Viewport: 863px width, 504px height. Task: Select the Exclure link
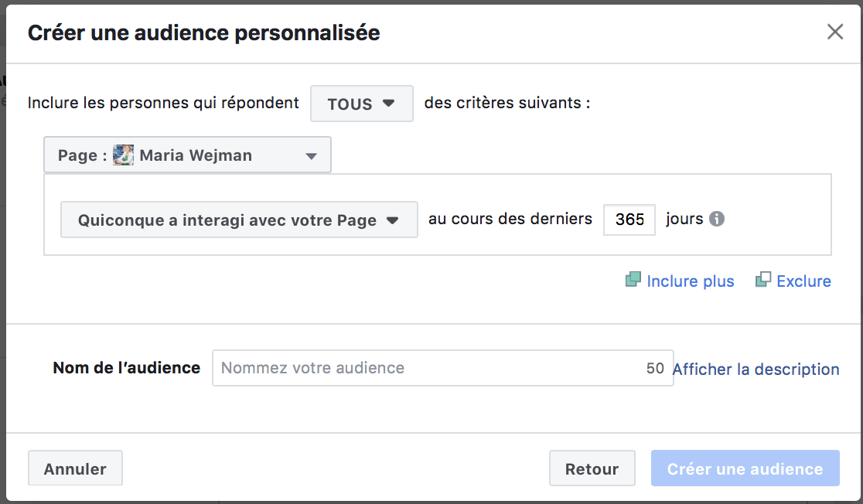[x=803, y=281]
